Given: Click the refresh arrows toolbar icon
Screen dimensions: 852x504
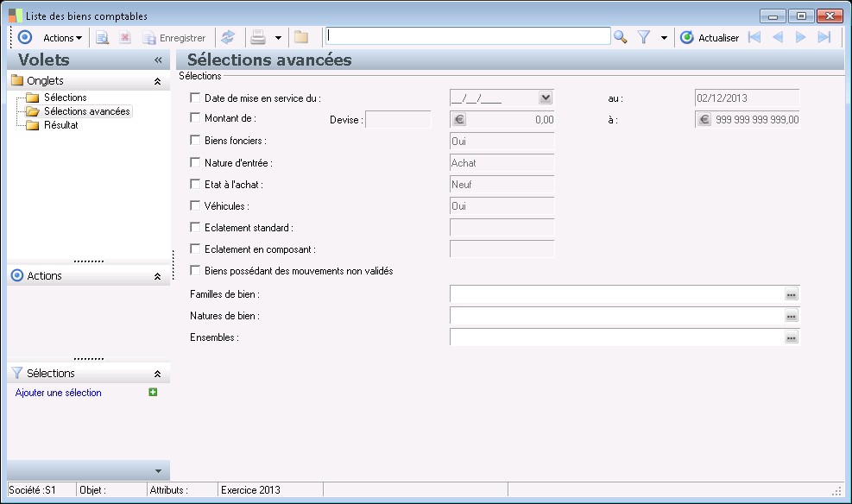Looking at the screenshot, I should (x=228, y=37).
